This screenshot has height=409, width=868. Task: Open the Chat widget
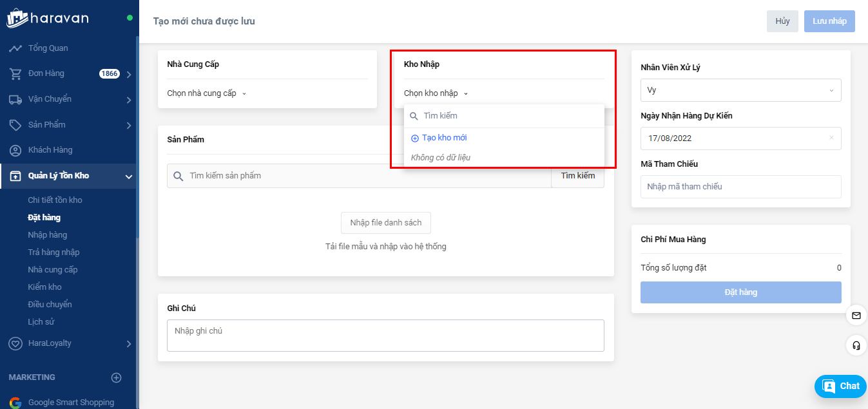click(840, 386)
